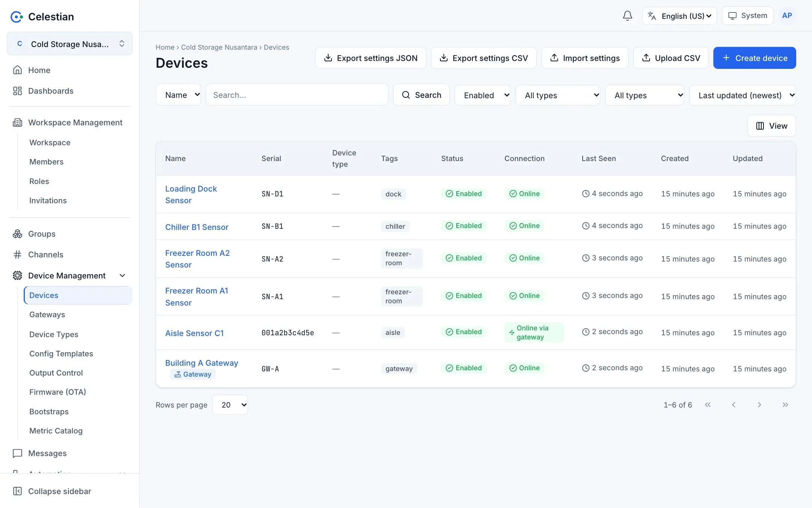Open the Loading Dock Sensor device link

click(x=191, y=195)
